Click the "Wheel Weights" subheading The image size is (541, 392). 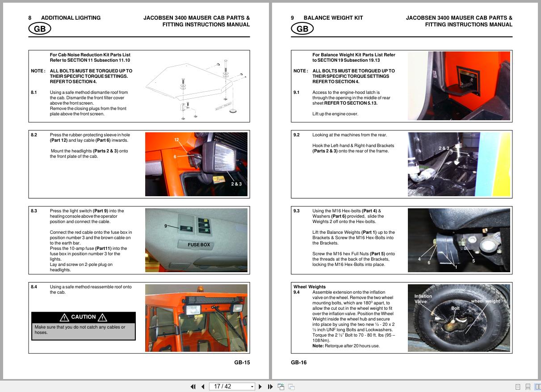(x=310, y=287)
